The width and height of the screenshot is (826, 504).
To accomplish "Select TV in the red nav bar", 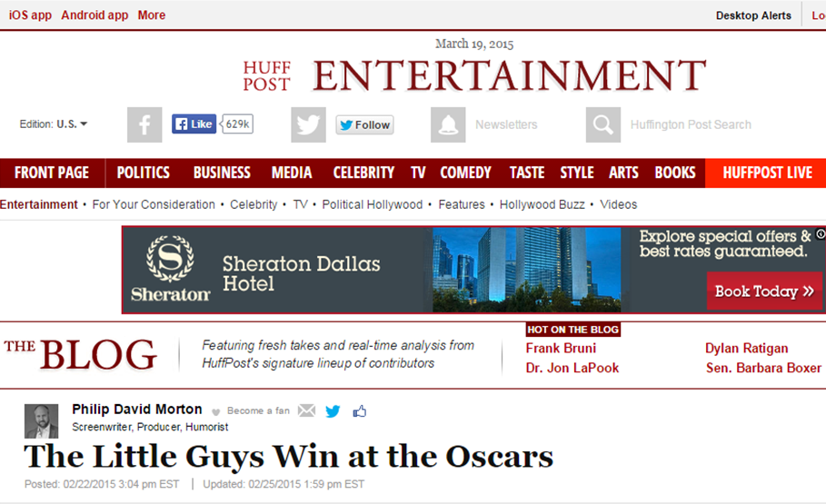I will click(x=418, y=173).
